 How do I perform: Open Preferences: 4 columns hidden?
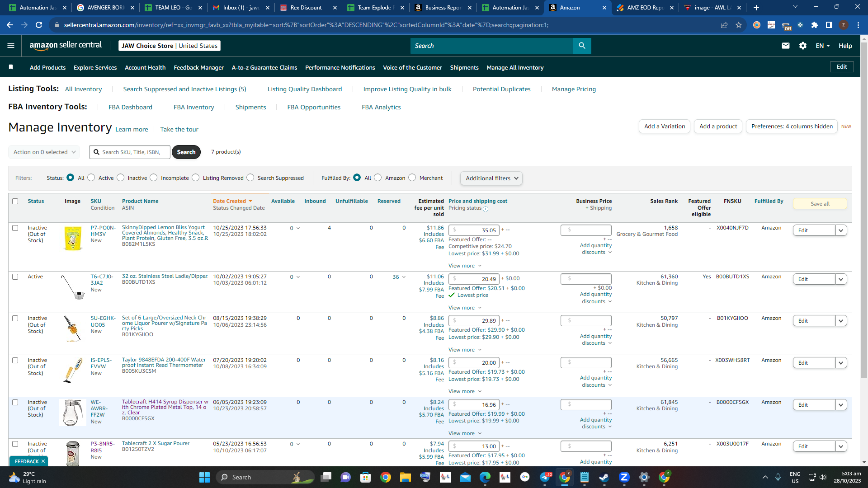pyautogui.click(x=792, y=127)
